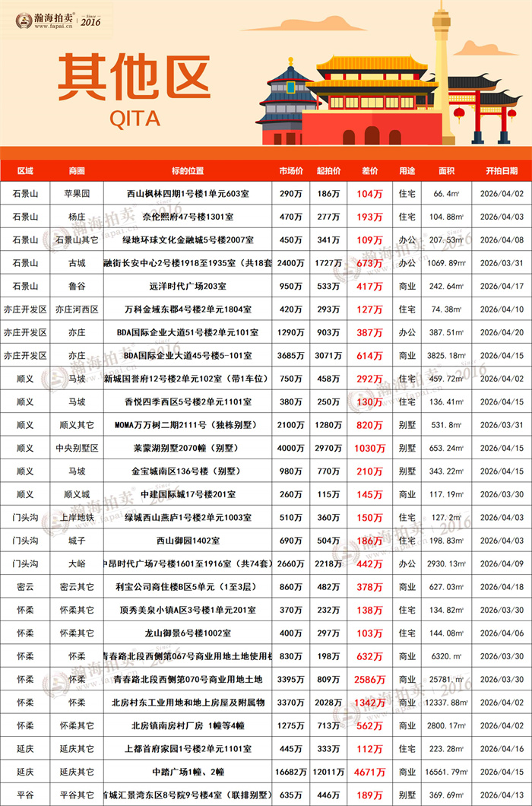
Task: Click the 开拍日期 column header
Action: click(x=502, y=170)
